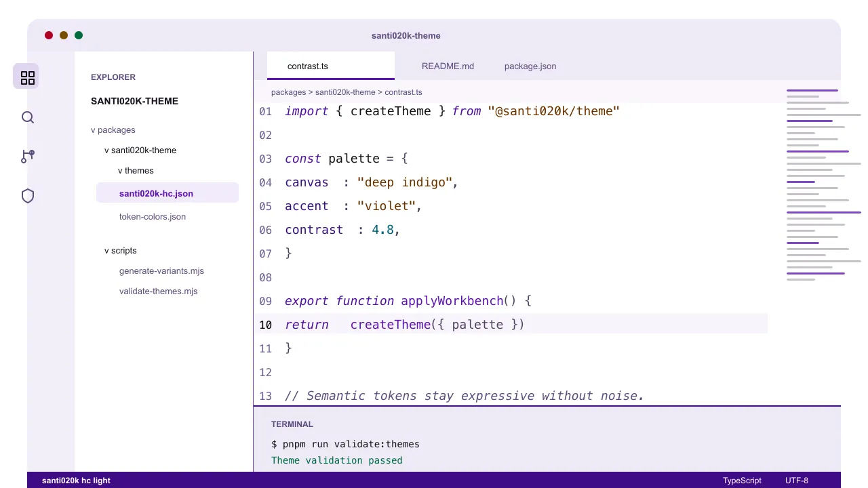Open generate-variants.mjs file
This screenshot has height=488, width=868.
161,271
